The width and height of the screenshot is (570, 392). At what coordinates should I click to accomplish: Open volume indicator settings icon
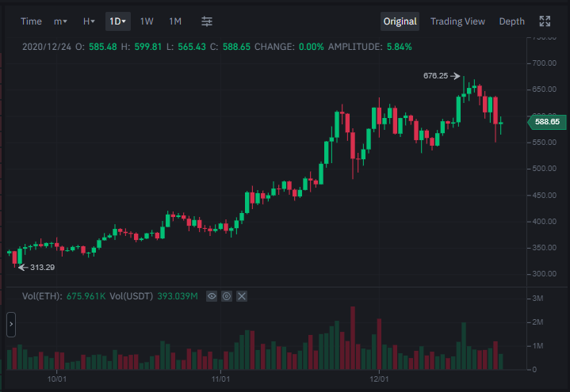point(227,296)
